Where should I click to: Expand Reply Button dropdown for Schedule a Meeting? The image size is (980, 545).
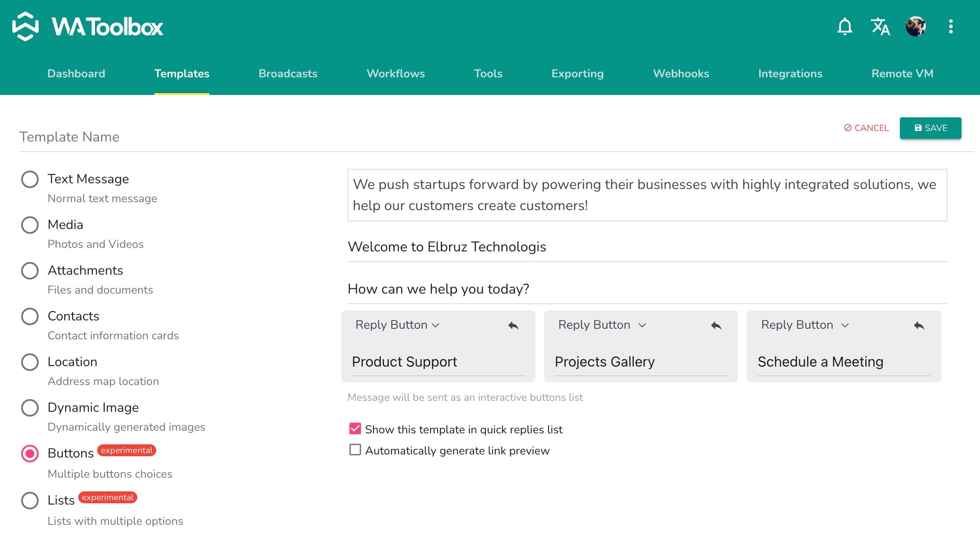point(804,325)
